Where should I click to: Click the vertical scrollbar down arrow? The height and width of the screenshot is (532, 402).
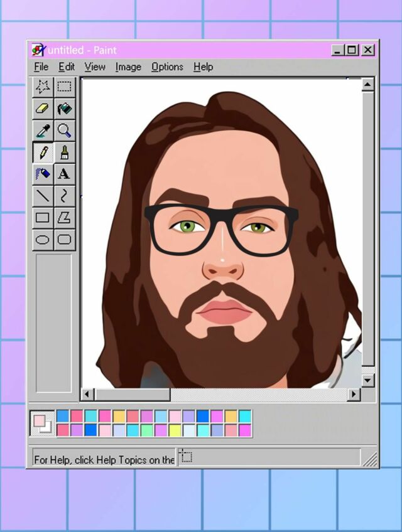[367, 380]
